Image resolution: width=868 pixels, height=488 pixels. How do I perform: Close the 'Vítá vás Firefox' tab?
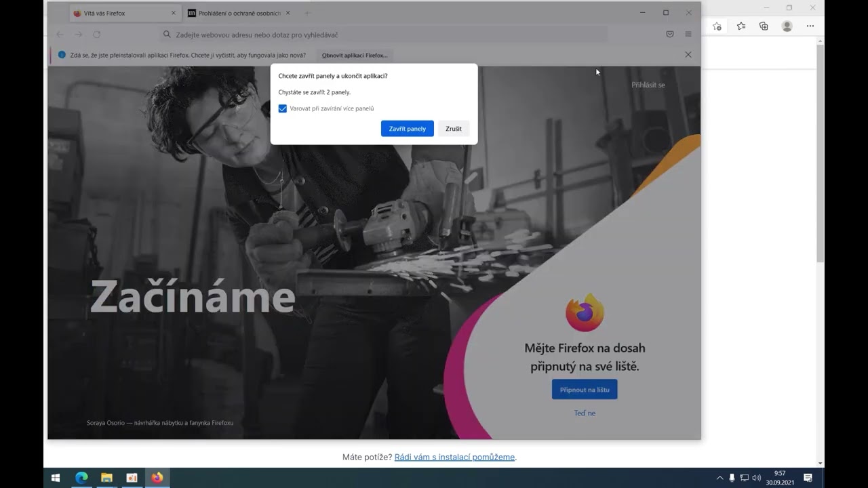click(x=174, y=13)
